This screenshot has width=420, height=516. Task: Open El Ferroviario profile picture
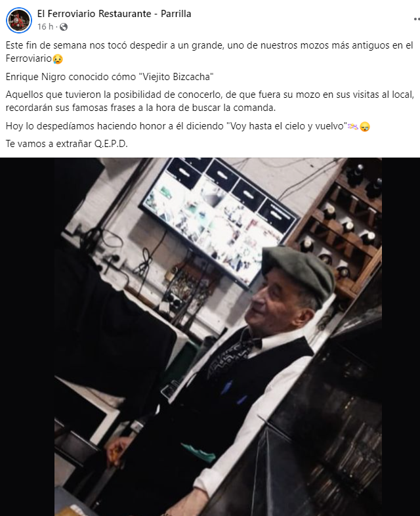pyautogui.click(x=19, y=20)
